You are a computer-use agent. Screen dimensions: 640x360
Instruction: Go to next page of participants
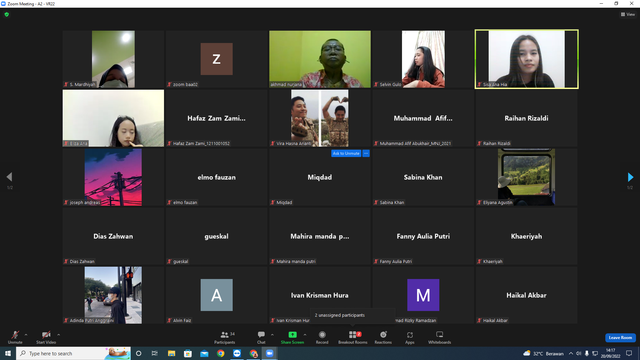click(x=630, y=177)
